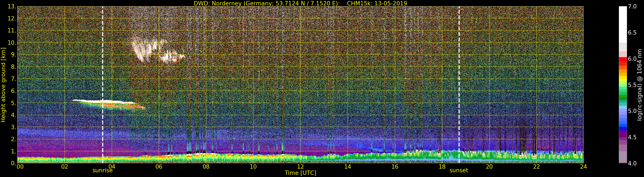Click time axis tick label '10'
Image resolution: width=644 pixels, height=177 pixels.
click(x=253, y=167)
